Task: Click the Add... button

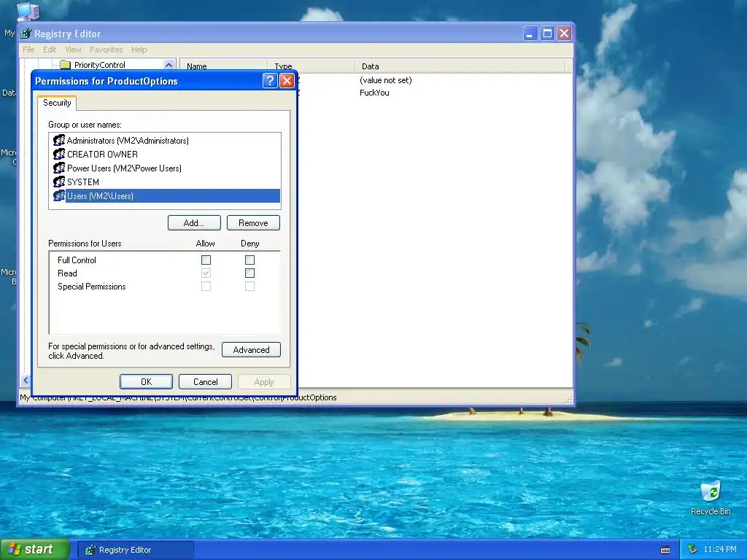Action: tap(194, 223)
